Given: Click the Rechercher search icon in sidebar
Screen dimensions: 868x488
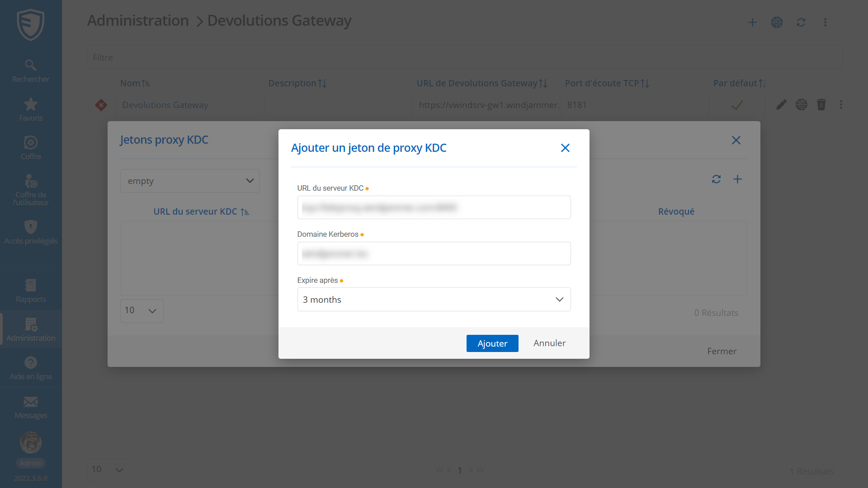Looking at the screenshot, I should 31,65.
